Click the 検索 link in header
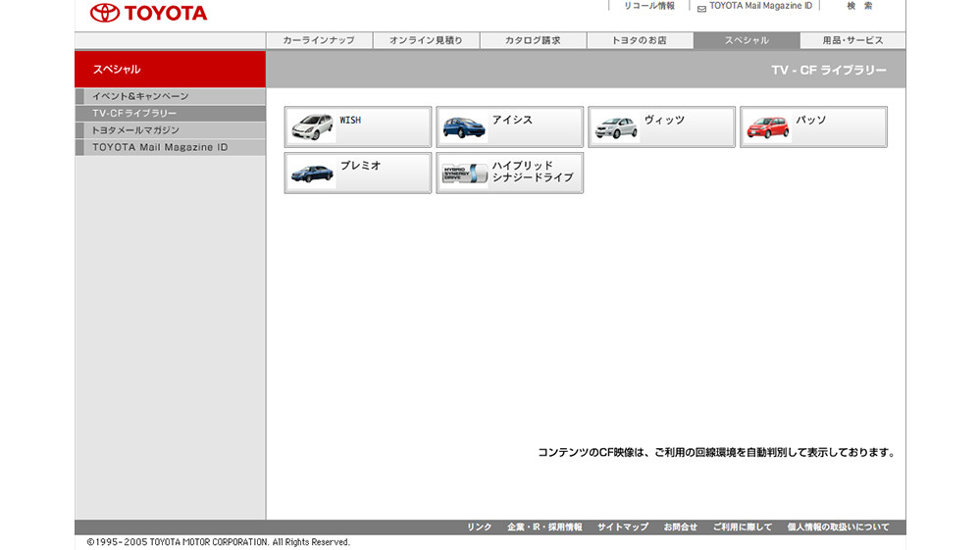980x550 pixels. point(859,6)
